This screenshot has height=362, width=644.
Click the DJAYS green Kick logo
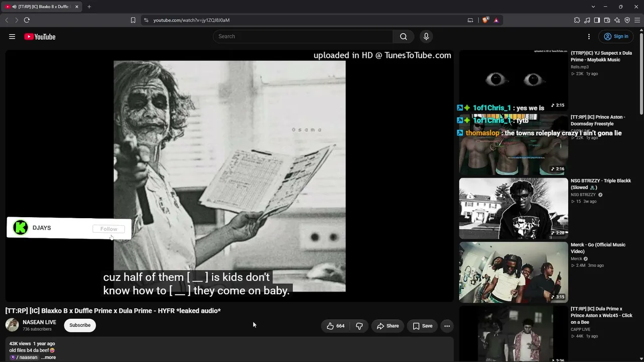21,228
